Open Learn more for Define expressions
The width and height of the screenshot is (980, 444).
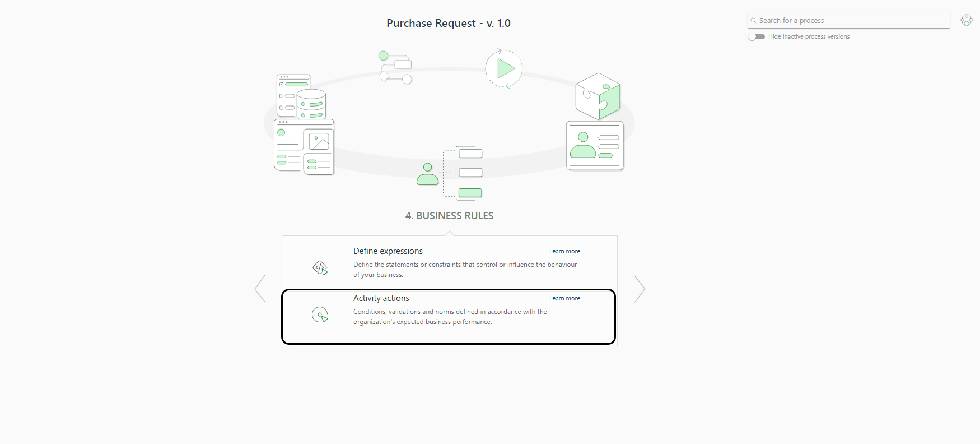(x=567, y=251)
